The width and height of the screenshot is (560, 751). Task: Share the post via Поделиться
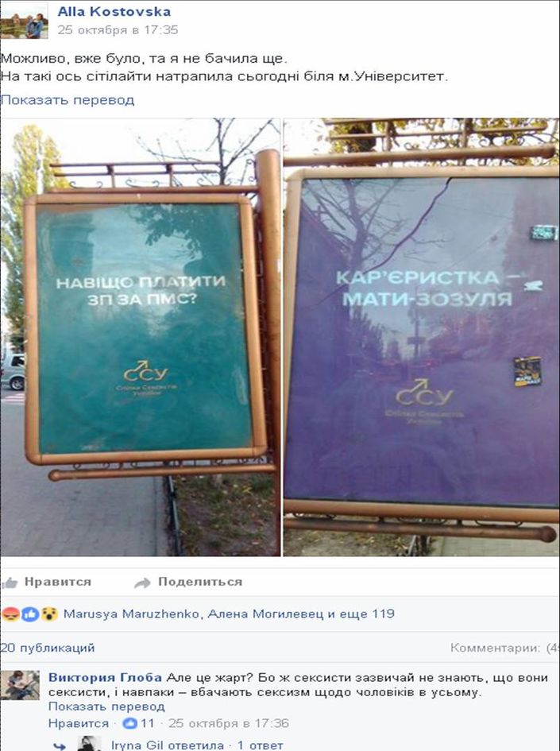[x=200, y=582]
